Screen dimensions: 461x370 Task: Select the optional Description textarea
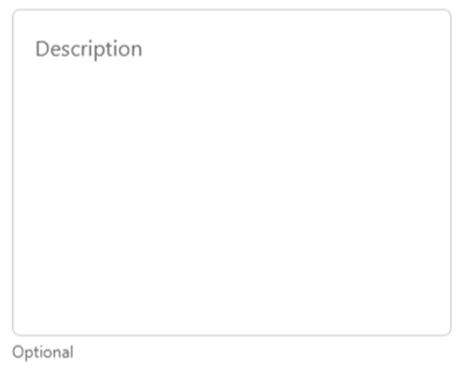(x=232, y=172)
